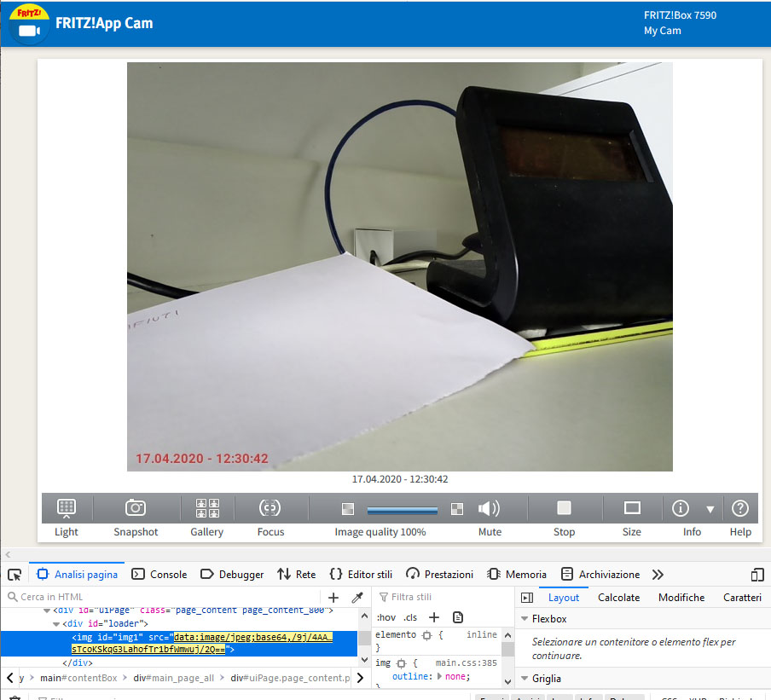Select the Modifiche sidebar tab
The width and height of the screenshot is (771, 700).
(x=681, y=598)
